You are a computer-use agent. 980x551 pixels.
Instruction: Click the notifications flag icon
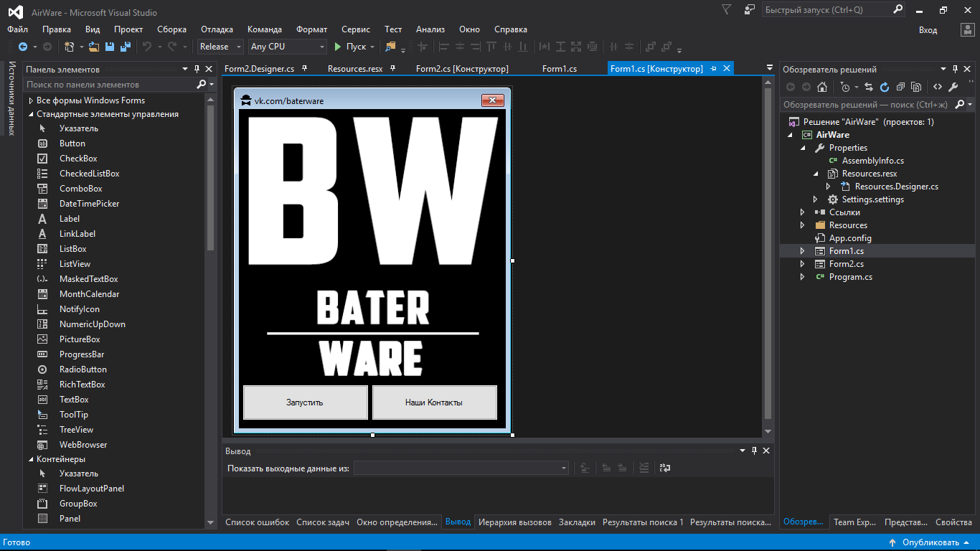727,10
